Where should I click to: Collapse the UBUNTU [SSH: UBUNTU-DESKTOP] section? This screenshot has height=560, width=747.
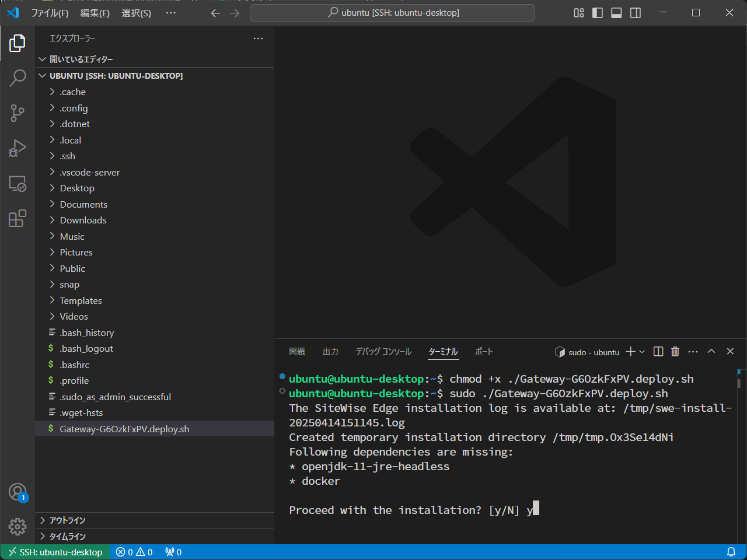click(155, 76)
